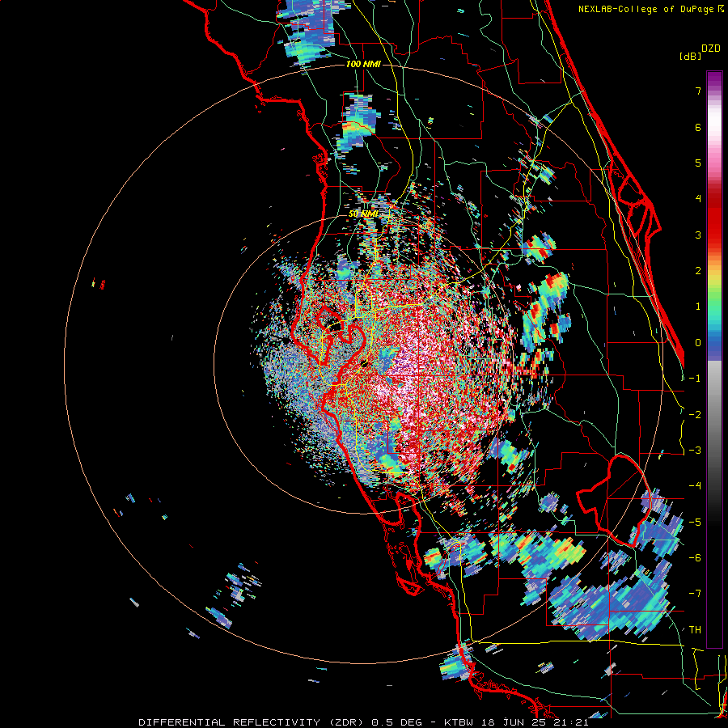Click the 3 value on the color scale
Viewport: 728px width, 728px height.
[698, 235]
